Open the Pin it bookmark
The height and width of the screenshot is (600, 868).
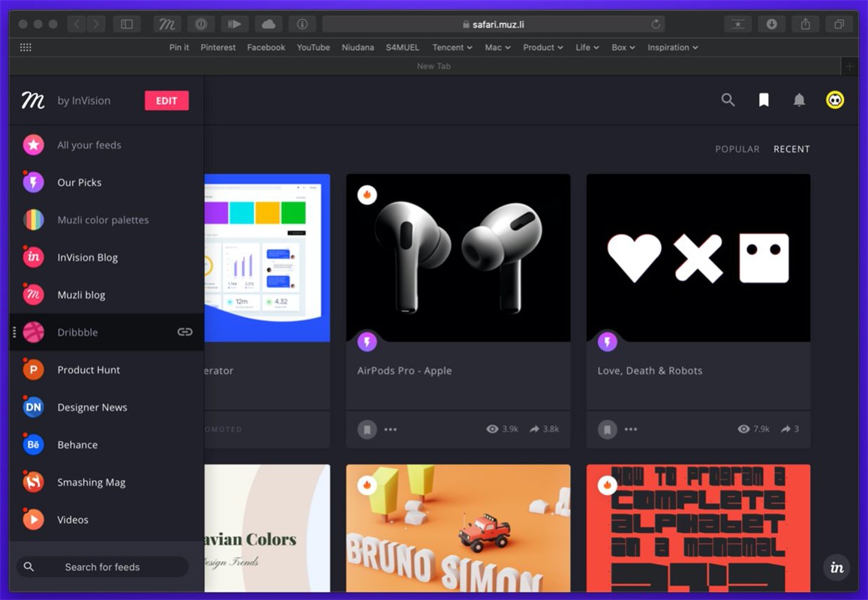(179, 47)
